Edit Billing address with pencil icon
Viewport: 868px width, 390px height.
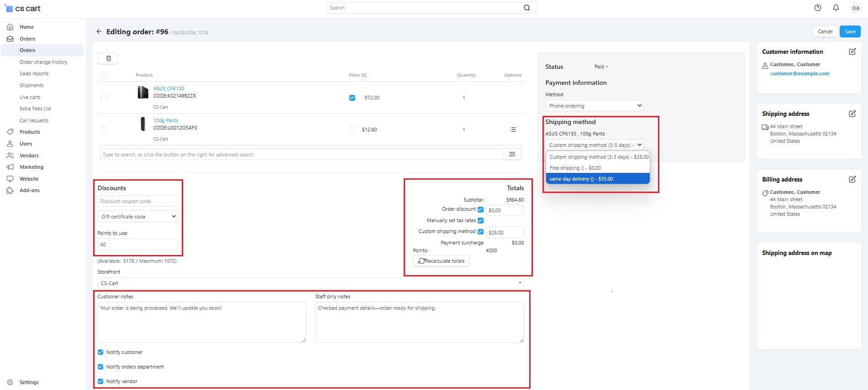tap(852, 179)
